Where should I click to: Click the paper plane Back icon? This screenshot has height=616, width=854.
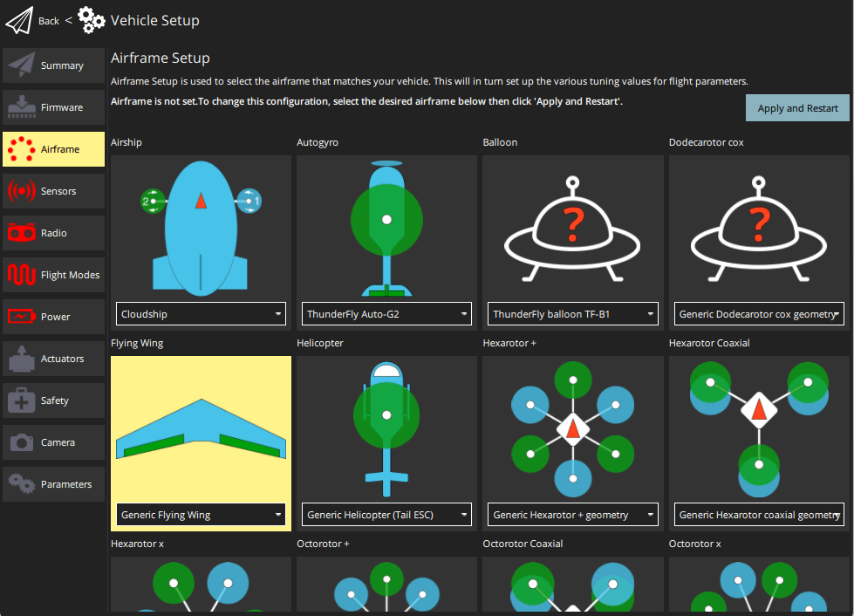19,19
